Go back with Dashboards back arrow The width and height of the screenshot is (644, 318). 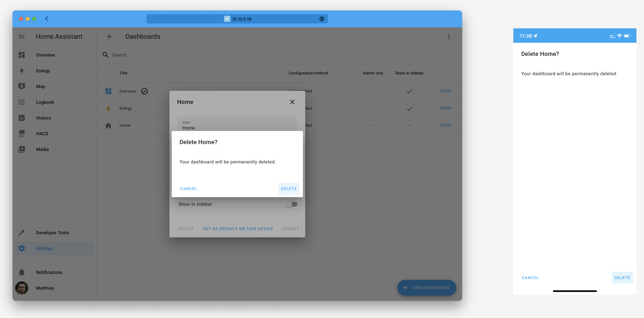pyautogui.click(x=110, y=36)
